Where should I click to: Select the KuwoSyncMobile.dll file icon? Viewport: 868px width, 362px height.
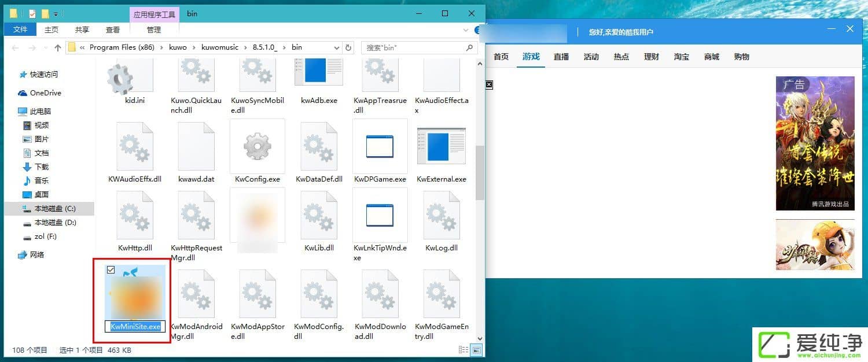point(257,75)
